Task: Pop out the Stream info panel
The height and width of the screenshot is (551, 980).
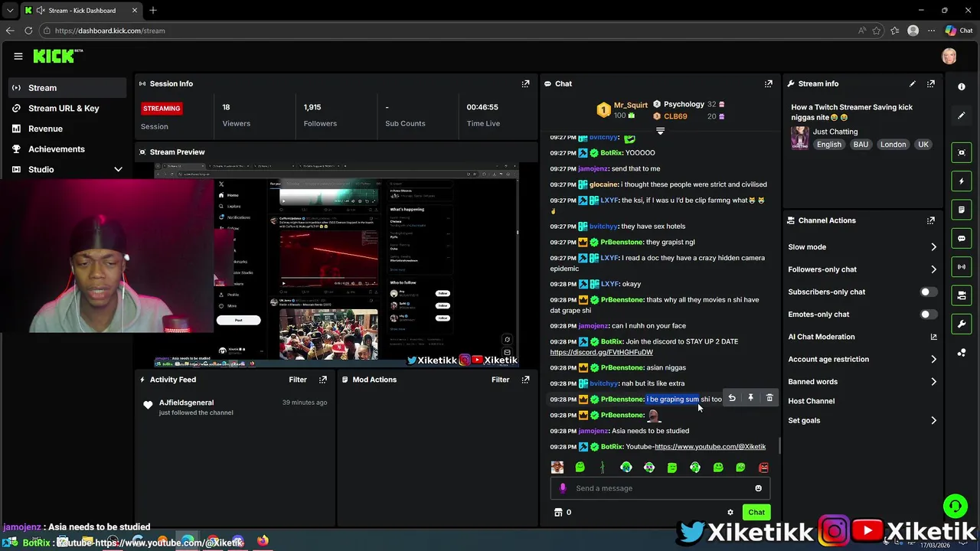Action: coord(931,83)
